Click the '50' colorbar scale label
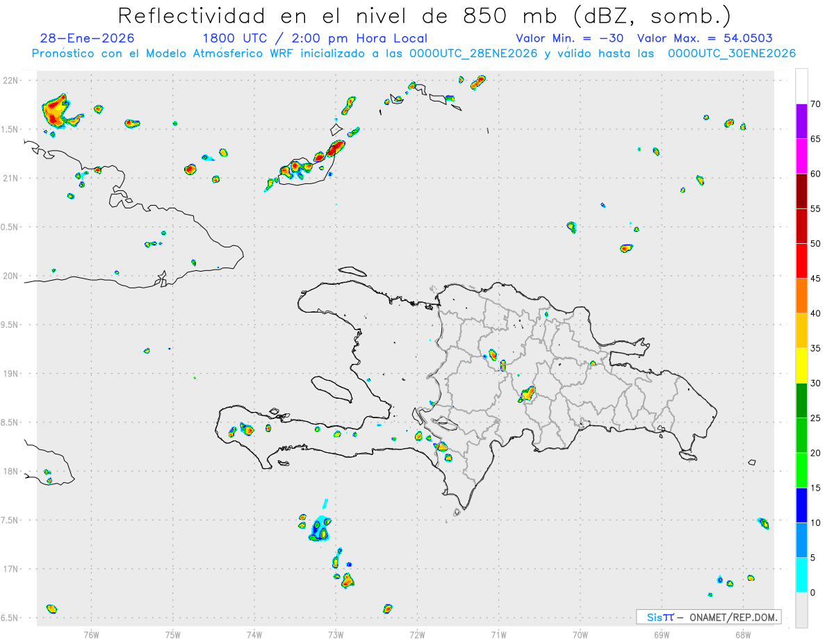This screenshot has width=834, height=644. point(815,244)
